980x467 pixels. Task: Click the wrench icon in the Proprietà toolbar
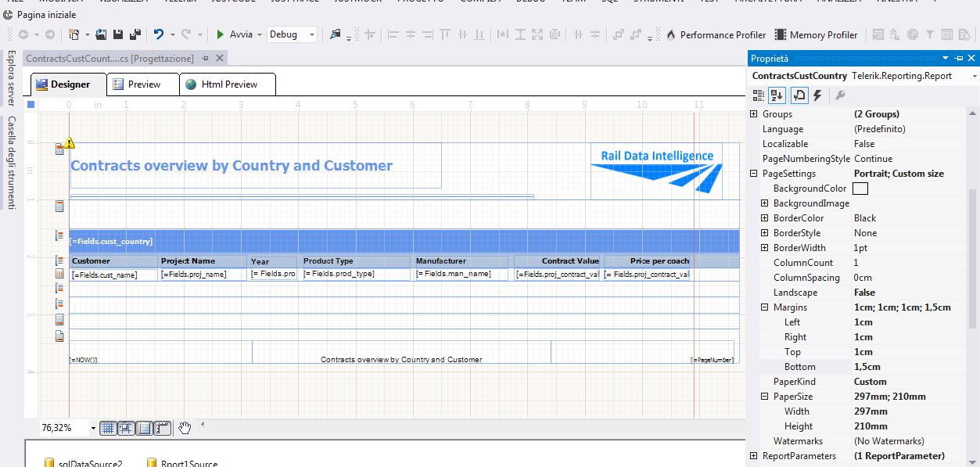coord(841,95)
